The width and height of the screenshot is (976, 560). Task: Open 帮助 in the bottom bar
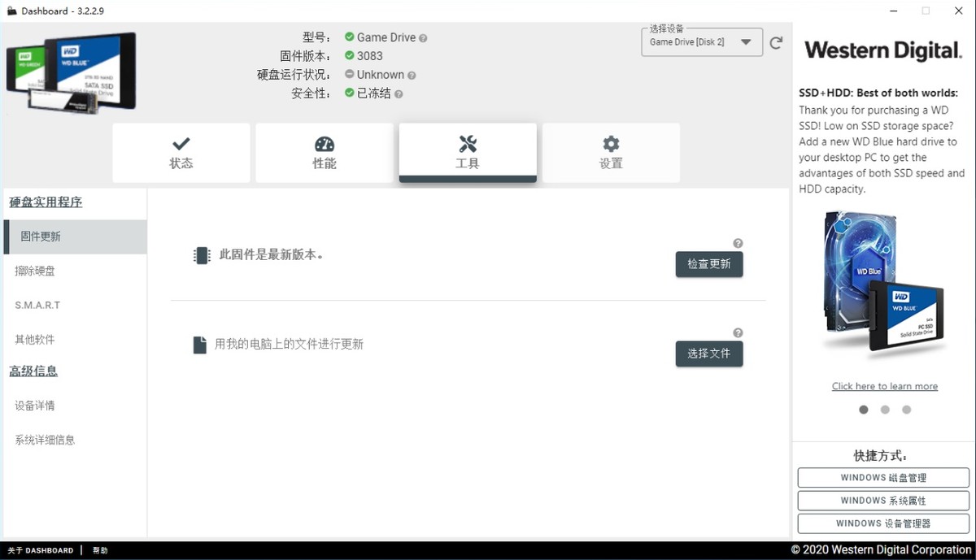[100, 550]
